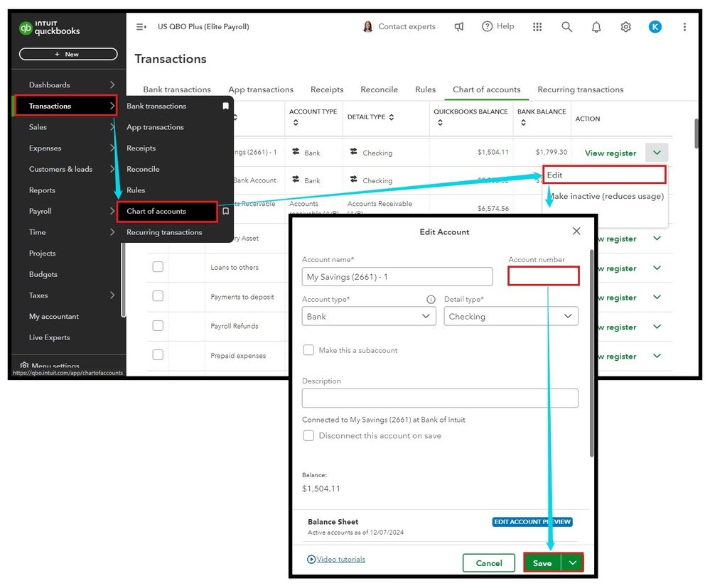This screenshot has width=710, height=588.
Task: Click the Edit Account Preview badge
Action: click(x=532, y=521)
